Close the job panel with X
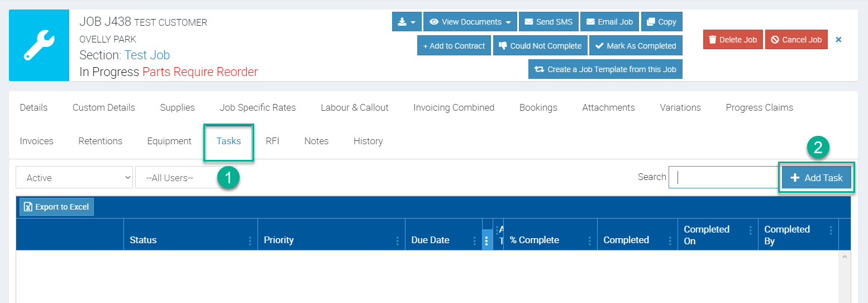 pos(838,40)
